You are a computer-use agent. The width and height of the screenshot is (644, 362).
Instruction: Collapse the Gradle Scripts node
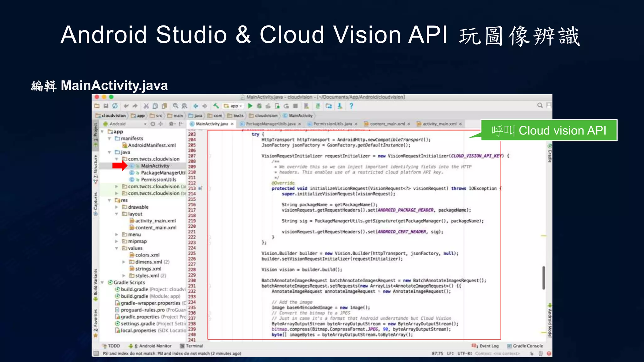[x=103, y=282]
